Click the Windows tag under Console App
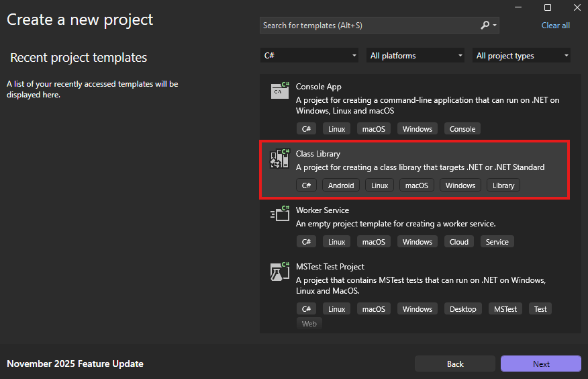Image resolution: width=588 pixels, height=379 pixels. pyautogui.click(x=418, y=129)
